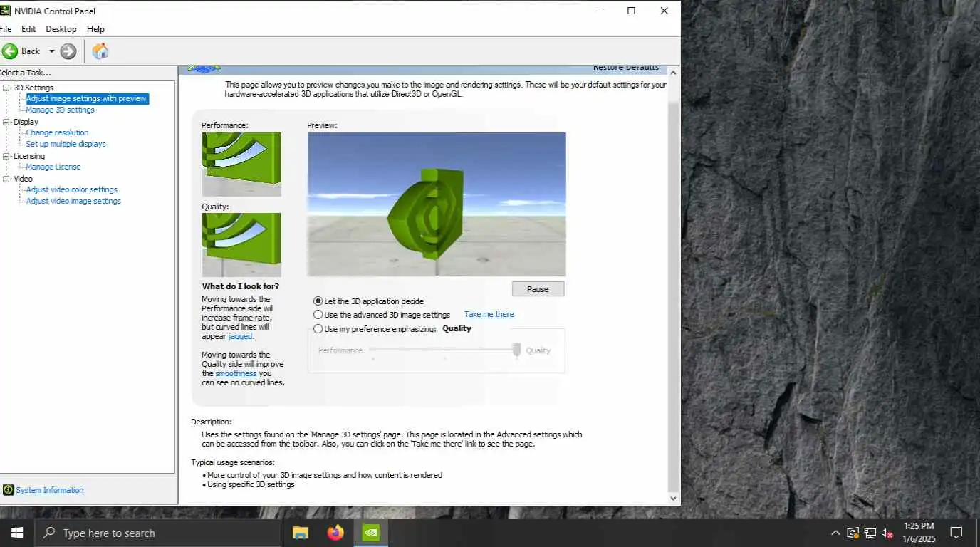Click the Licensing tree label
The height and width of the screenshot is (547, 980).
(29, 156)
